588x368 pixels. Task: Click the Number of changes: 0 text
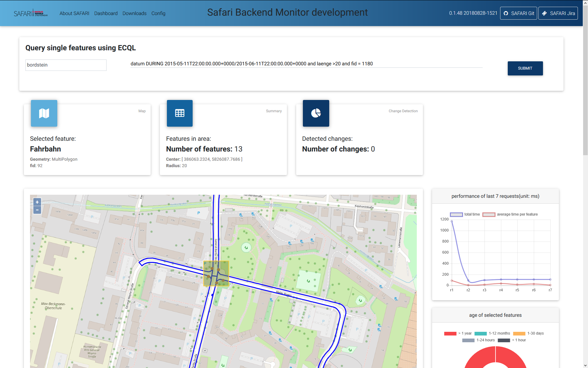click(338, 149)
